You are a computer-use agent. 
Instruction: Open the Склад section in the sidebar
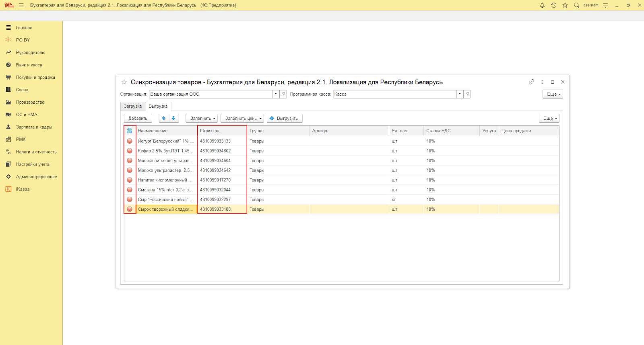click(x=22, y=90)
